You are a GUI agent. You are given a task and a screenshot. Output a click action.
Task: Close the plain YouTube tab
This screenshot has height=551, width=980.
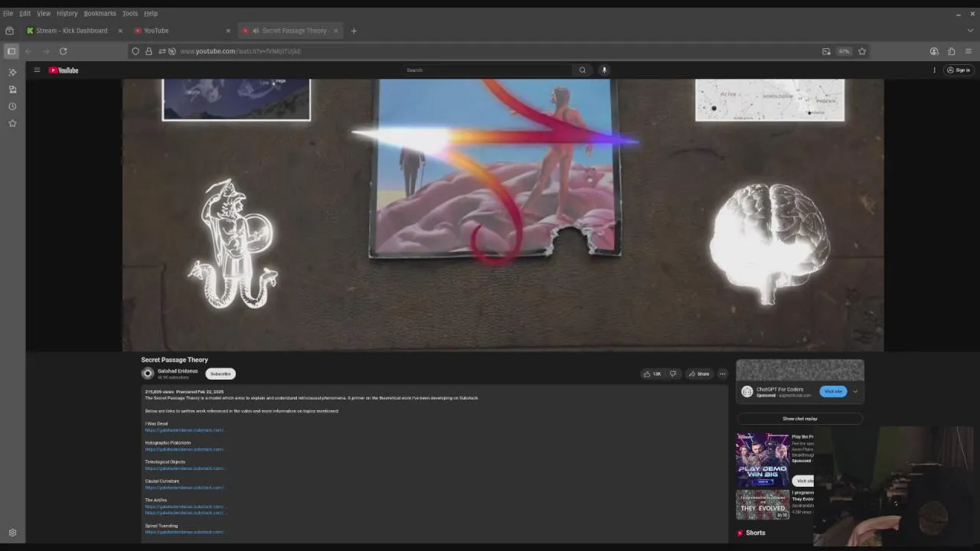228,31
